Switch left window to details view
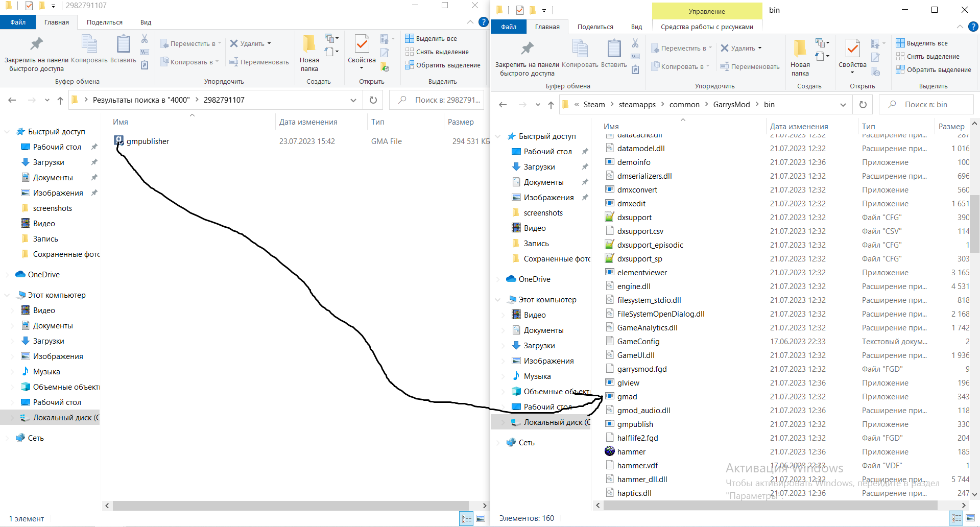 pos(467,518)
